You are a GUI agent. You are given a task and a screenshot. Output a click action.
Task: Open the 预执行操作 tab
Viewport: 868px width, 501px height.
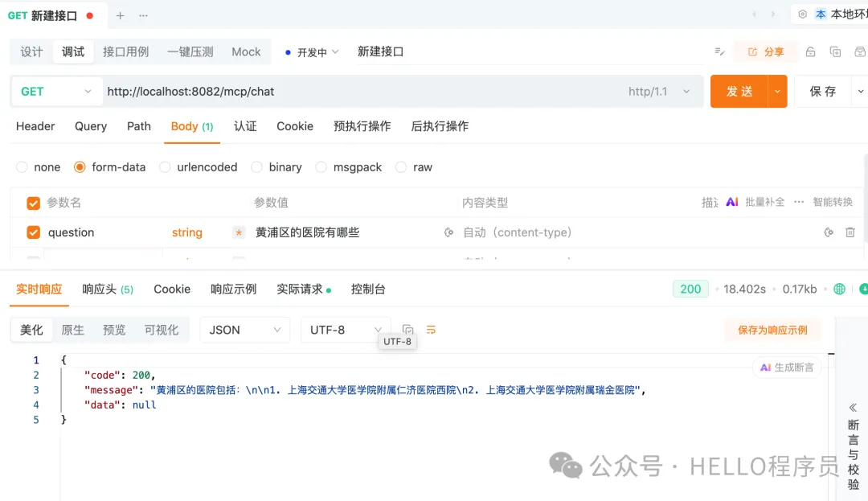click(362, 126)
